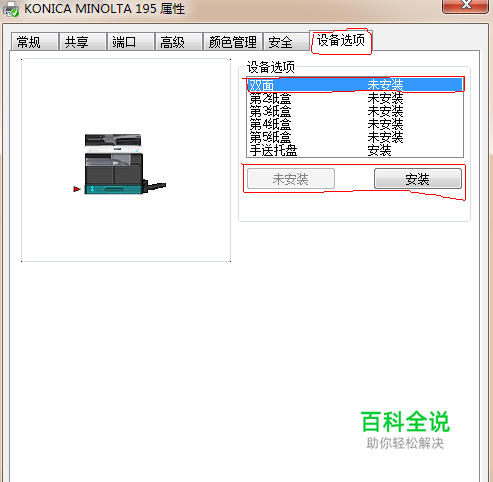Open the 共享 tab
The width and height of the screenshot is (493, 482).
[x=83, y=42]
